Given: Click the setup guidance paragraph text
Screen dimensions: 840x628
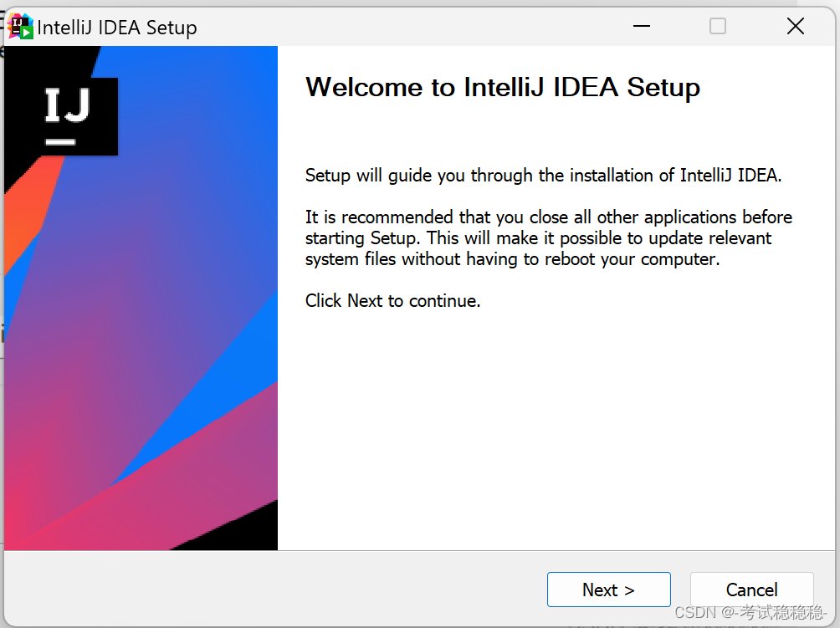Looking at the screenshot, I should point(545,175).
